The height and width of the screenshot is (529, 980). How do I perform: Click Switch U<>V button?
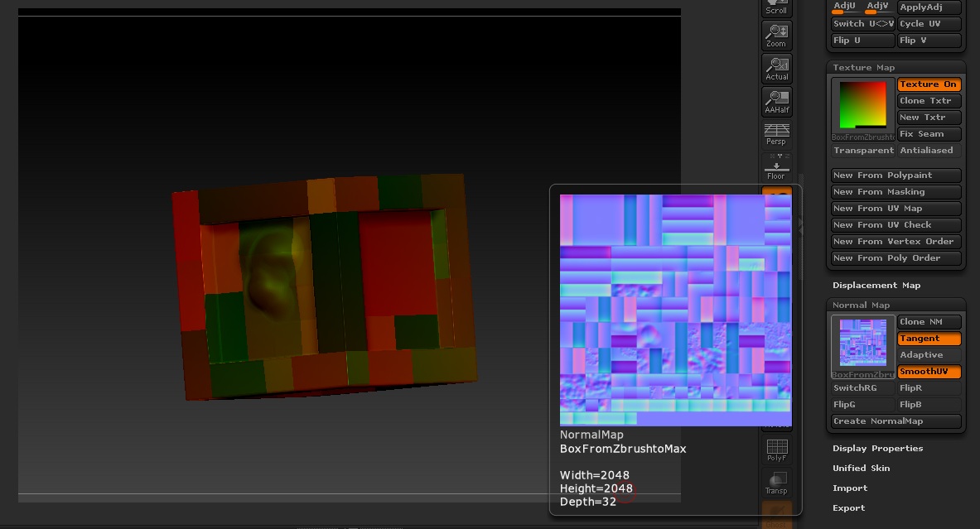862,24
